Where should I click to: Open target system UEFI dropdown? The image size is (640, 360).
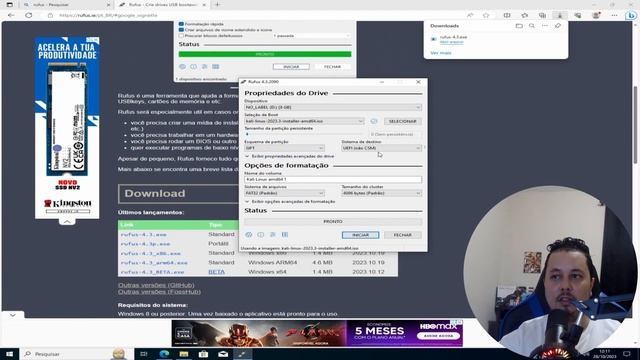(x=382, y=148)
